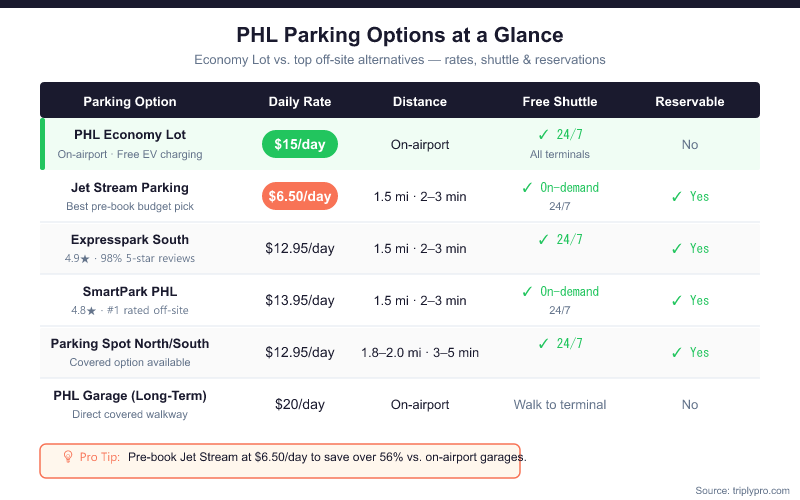Click Parking Spot North/South shuttle checkmark
The image size is (800, 500).
pos(543,343)
